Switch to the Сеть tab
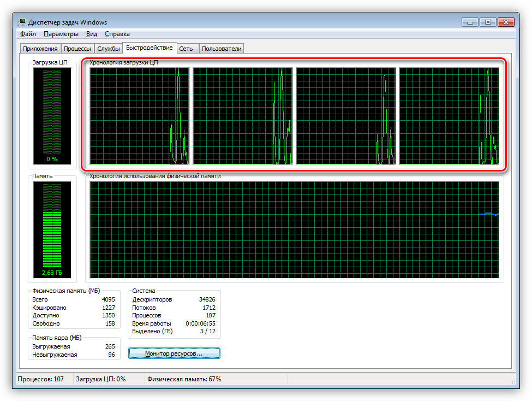 [186, 49]
